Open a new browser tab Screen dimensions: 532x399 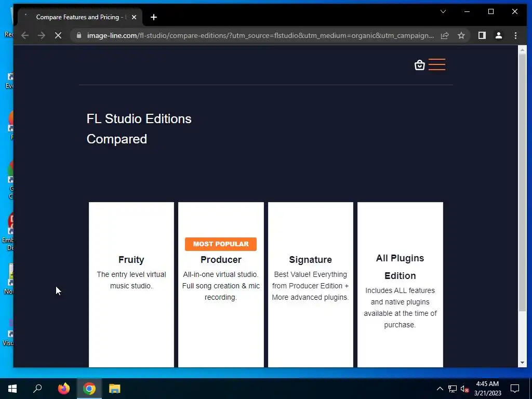pyautogui.click(x=154, y=17)
